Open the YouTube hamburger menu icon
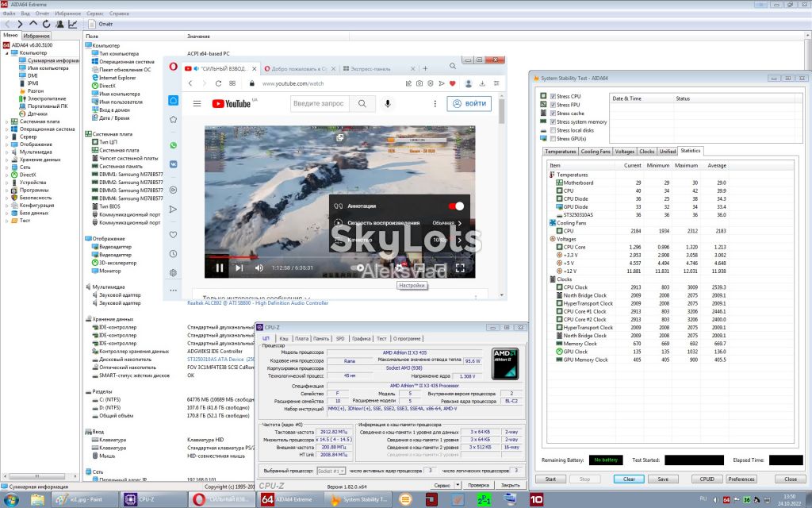This screenshot has height=508, width=812. pyautogui.click(x=197, y=104)
